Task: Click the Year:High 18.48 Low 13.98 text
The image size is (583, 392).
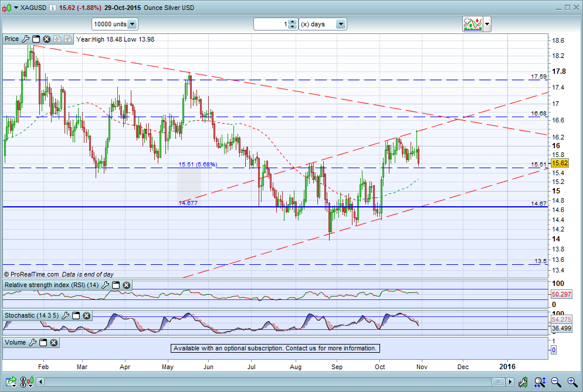Action: click(x=116, y=39)
